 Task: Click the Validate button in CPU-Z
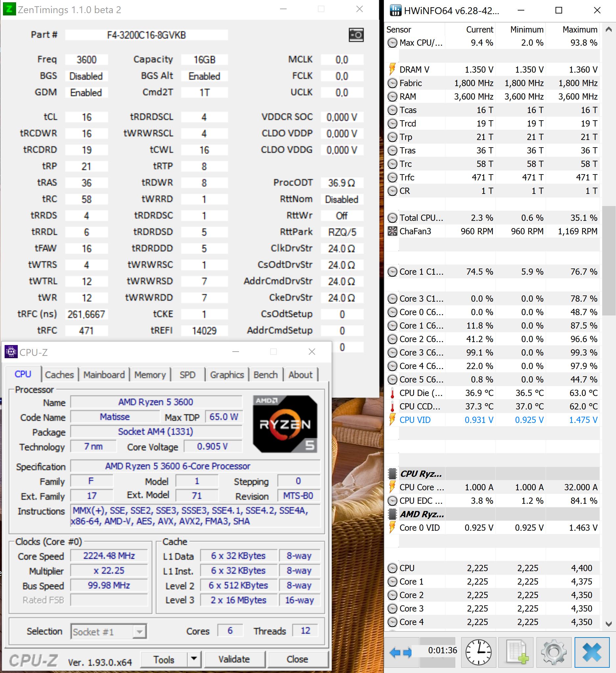pyautogui.click(x=234, y=659)
